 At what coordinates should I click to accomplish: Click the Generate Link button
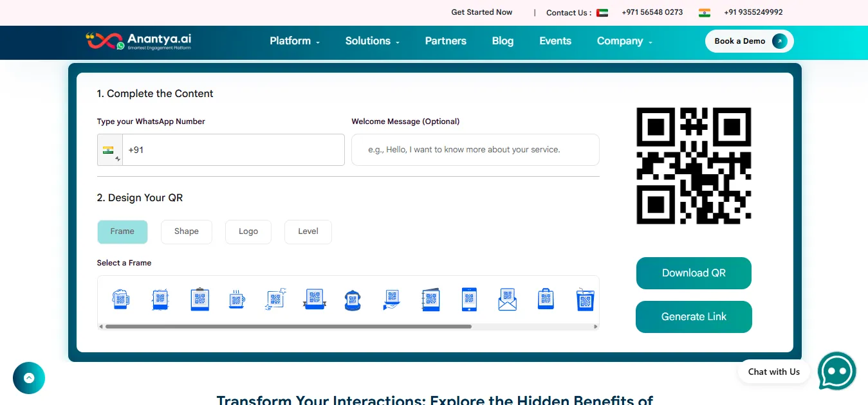[694, 317]
